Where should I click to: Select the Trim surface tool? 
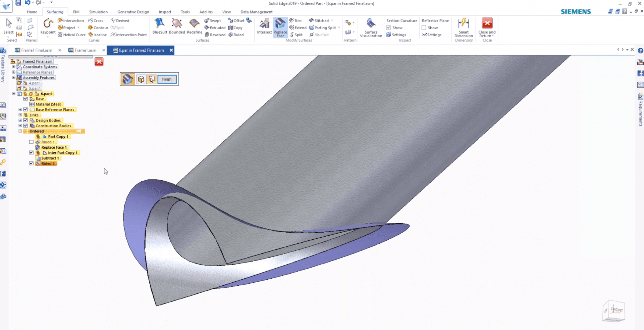coord(296,20)
